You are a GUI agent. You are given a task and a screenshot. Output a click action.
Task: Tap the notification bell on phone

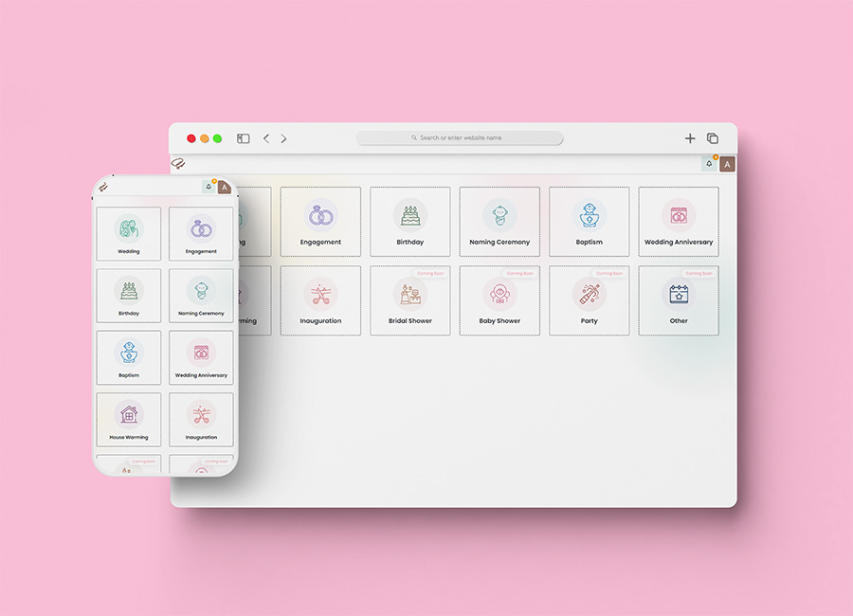coord(209,187)
